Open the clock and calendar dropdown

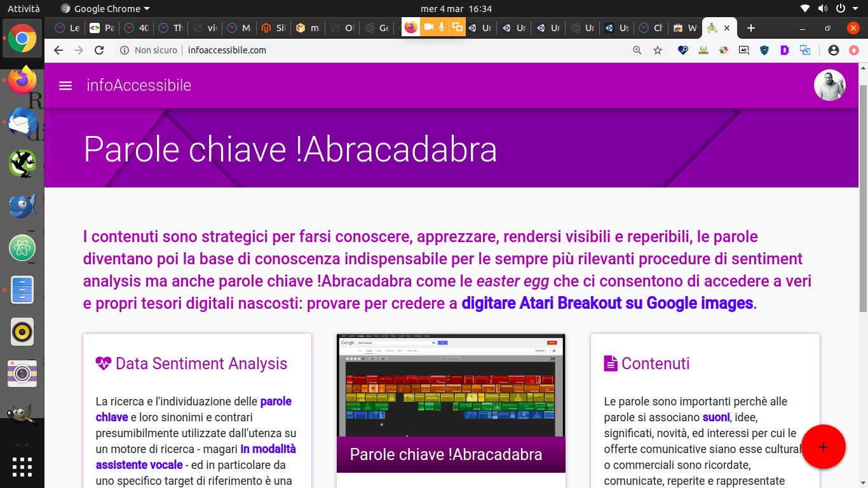pyautogui.click(x=456, y=9)
